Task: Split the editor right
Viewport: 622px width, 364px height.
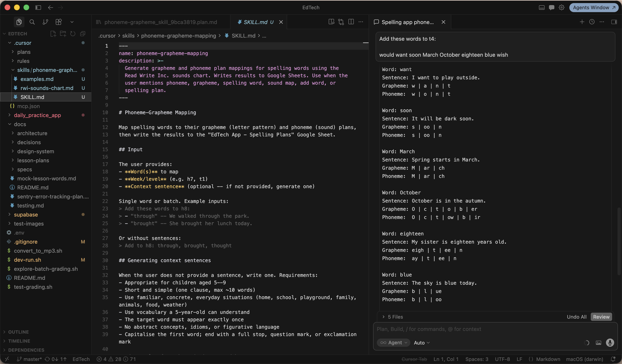Action: (351, 22)
